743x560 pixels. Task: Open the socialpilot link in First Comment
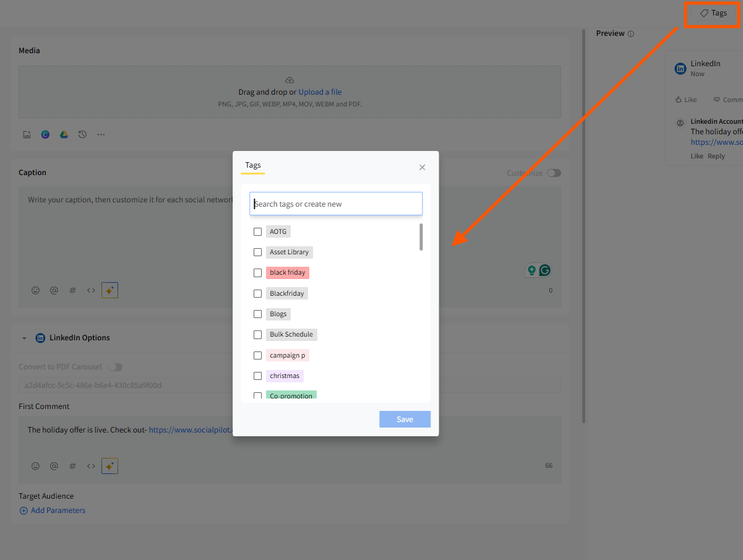click(x=191, y=429)
